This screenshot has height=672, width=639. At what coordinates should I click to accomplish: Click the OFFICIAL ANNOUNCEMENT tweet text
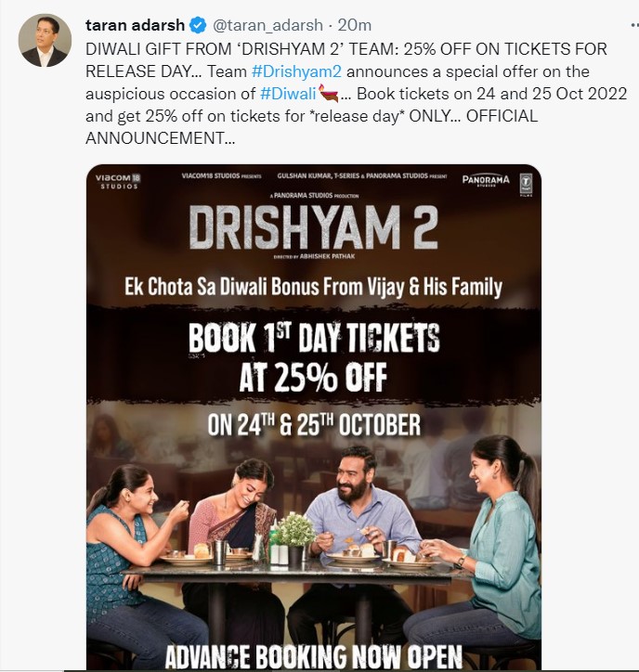pos(311,127)
